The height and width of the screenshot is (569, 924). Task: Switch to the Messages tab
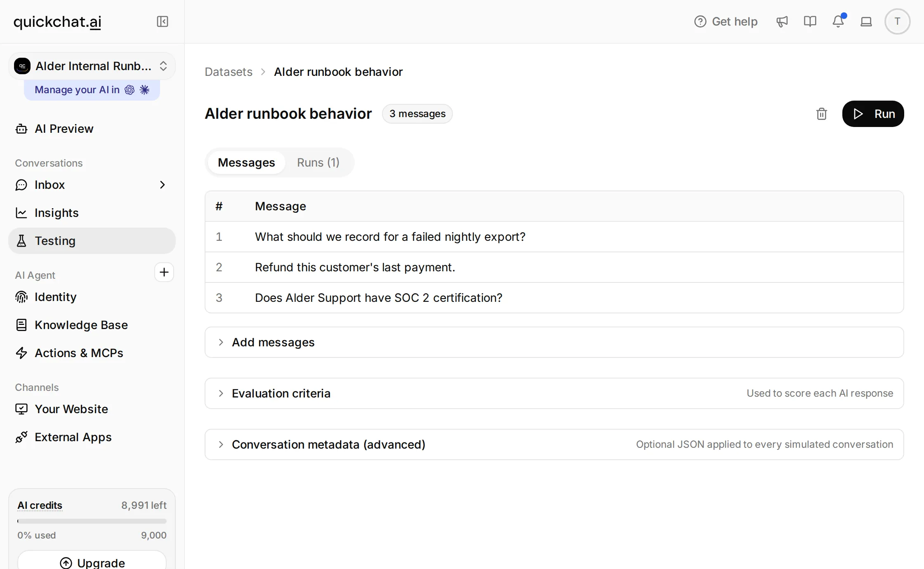(246, 163)
